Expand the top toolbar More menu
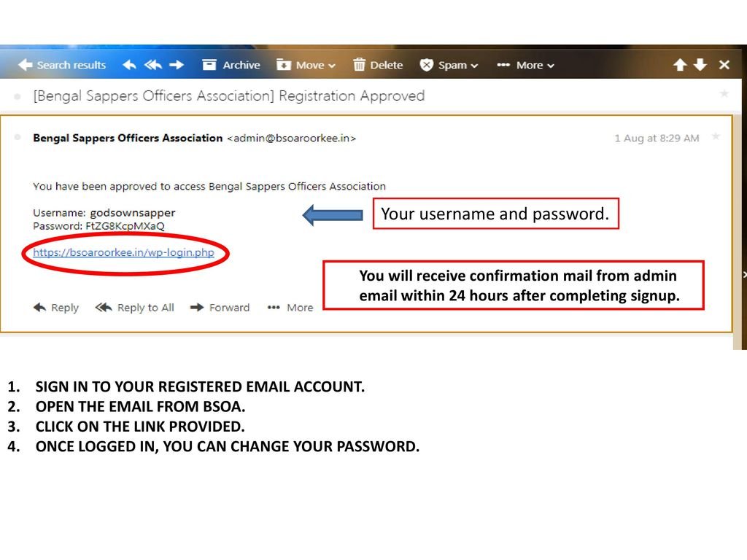The image size is (747, 560). 525,65
